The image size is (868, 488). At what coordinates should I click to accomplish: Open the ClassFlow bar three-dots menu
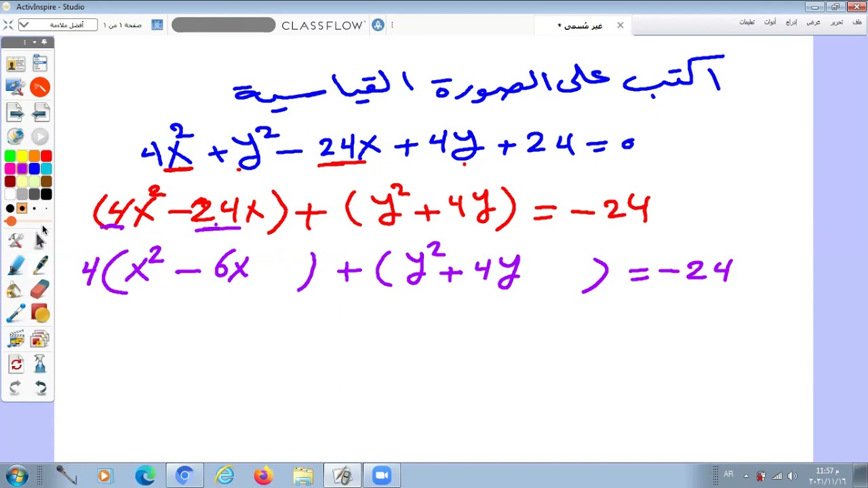392,25
